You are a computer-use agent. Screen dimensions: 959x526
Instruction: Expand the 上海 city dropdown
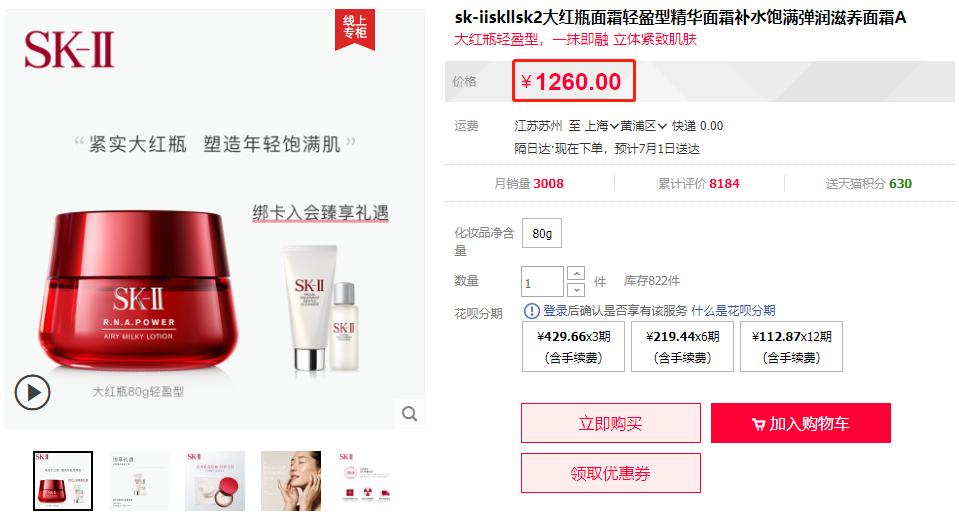click(602, 126)
